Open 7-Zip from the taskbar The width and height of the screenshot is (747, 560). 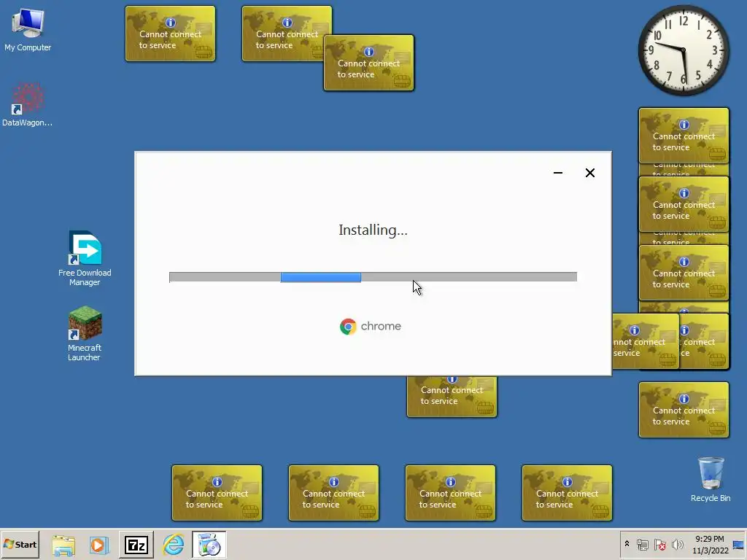click(136, 545)
